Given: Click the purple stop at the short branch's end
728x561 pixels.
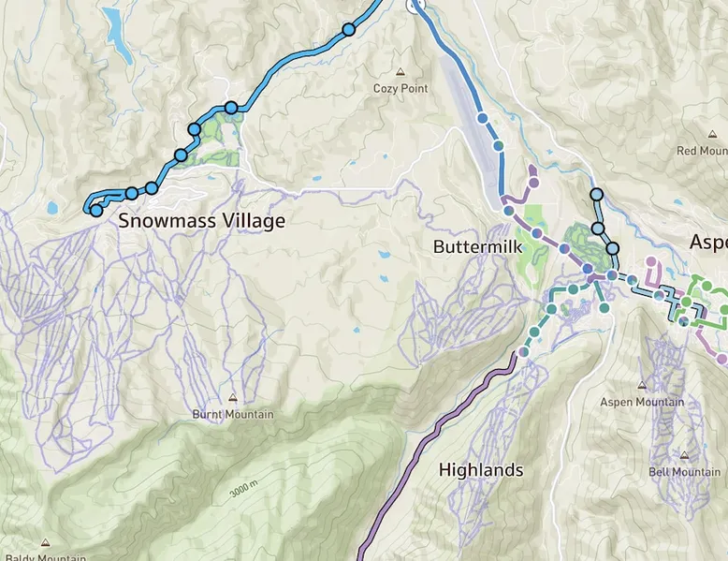Looking at the screenshot, I should tap(534, 183).
